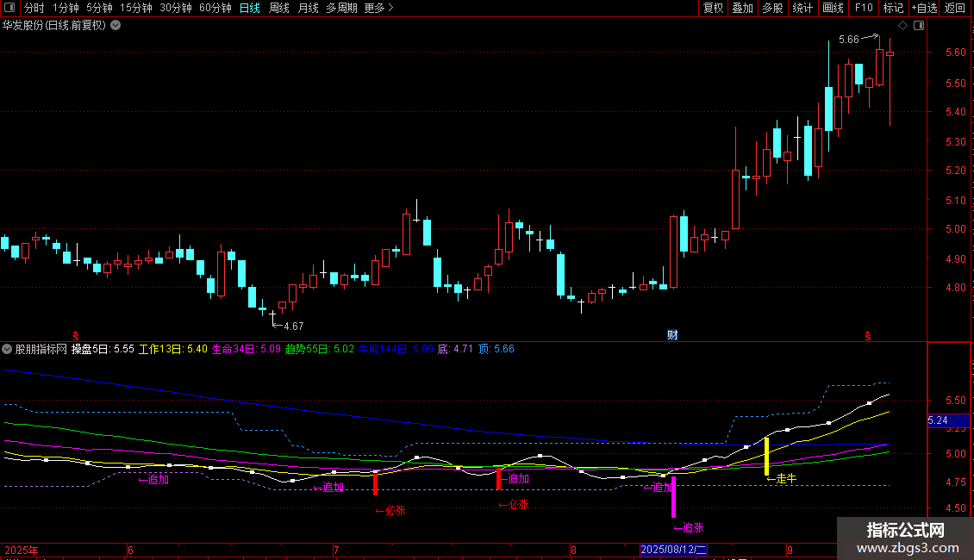Screen dimensions: 974x560
Task: Click the 华发股份(日线.前复权) chart title
Action: click(54, 26)
